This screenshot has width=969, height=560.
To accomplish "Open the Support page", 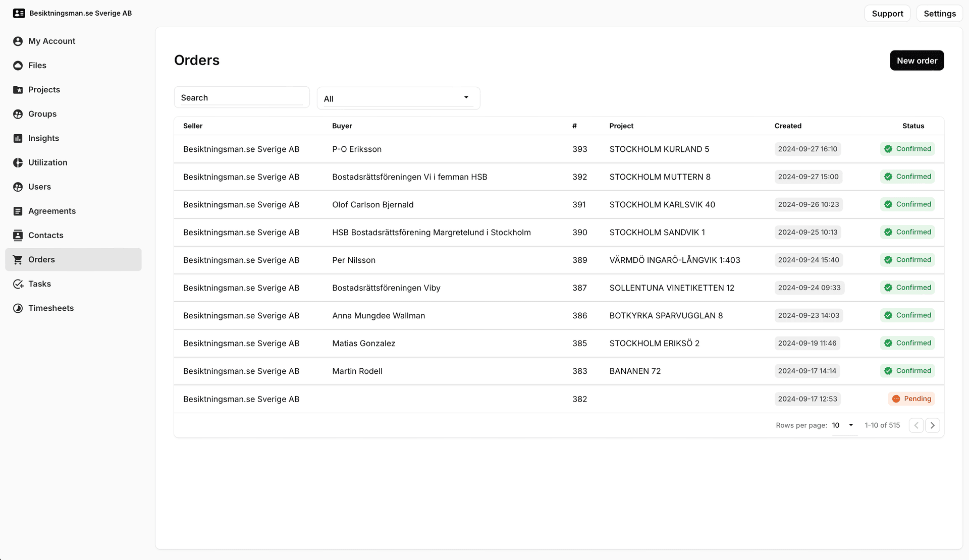I will pyautogui.click(x=887, y=14).
